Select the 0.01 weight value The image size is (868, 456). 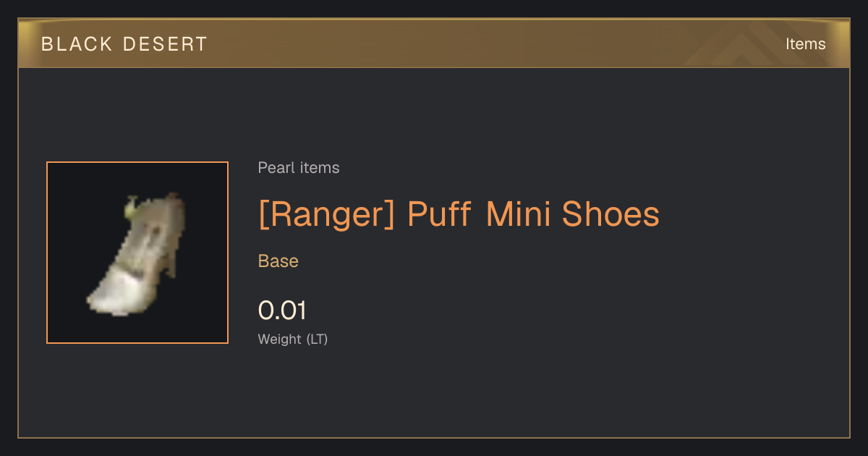(282, 311)
